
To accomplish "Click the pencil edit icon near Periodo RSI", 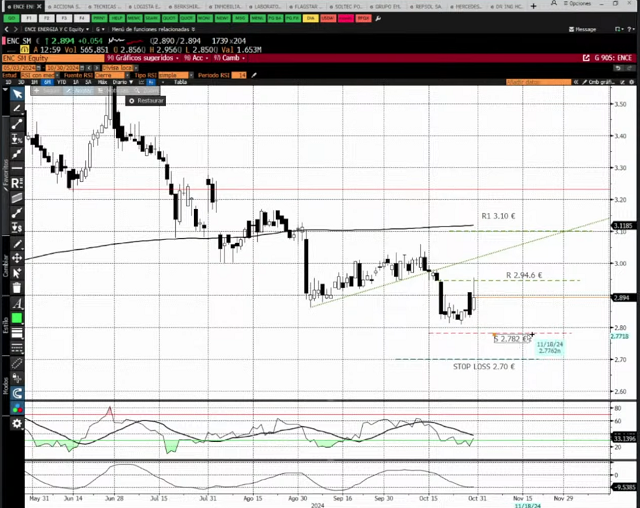I will 254,75.
